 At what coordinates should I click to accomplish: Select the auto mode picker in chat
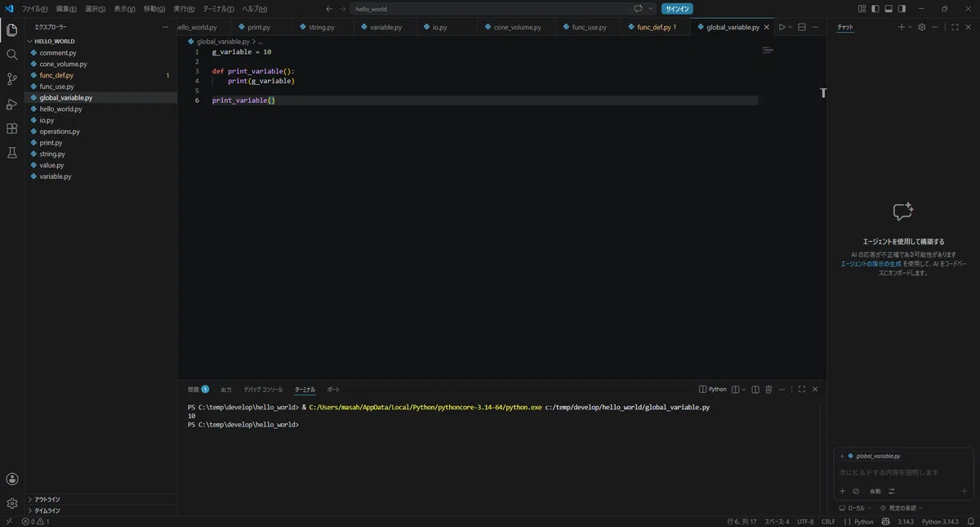click(x=875, y=491)
